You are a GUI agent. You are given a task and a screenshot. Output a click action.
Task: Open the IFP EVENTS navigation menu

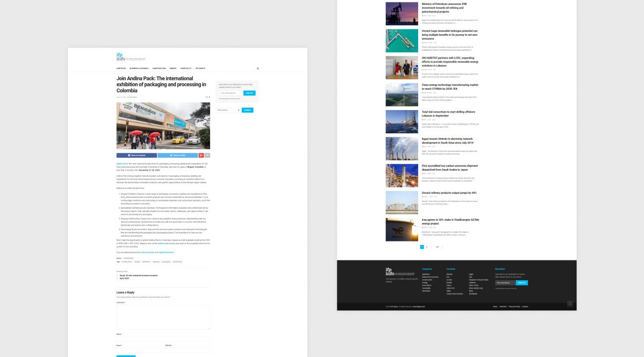[x=200, y=68]
